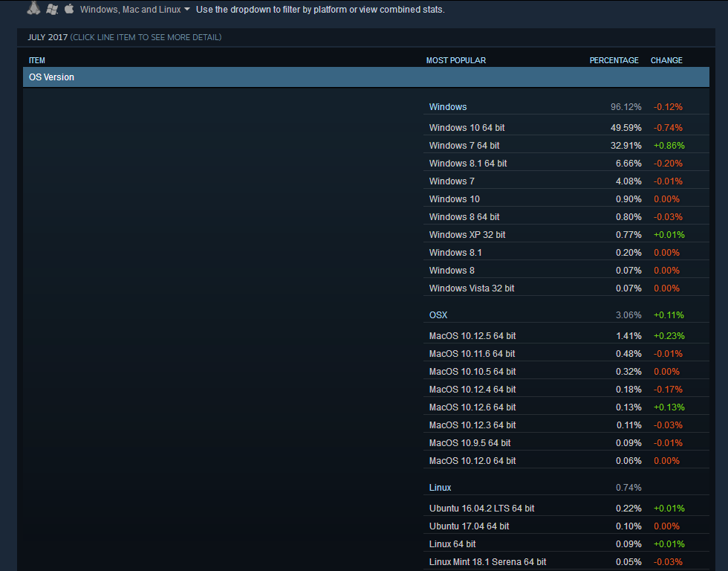The height and width of the screenshot is (571, 728).
Task: Click the +0.23% change value
Action: [x=669, y=335]
